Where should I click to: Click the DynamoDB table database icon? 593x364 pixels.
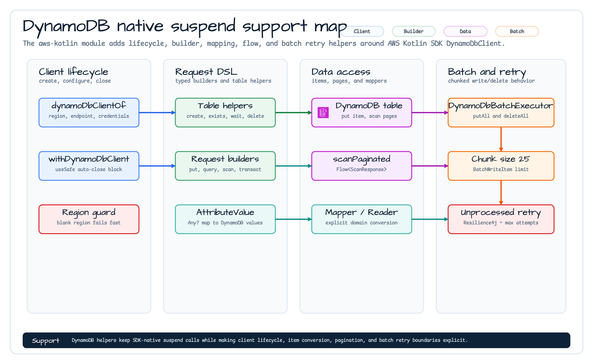pyautogui.click(x=323, y=112)
